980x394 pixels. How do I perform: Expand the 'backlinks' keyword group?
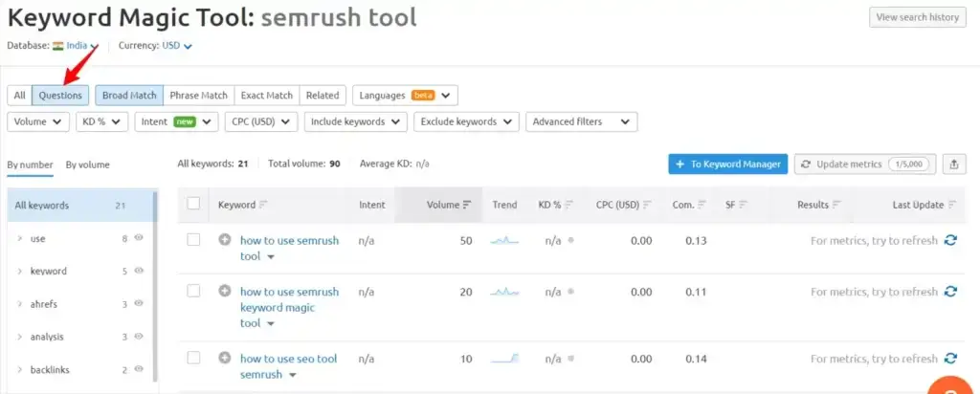pyautogui.click(x=19, y=370)
